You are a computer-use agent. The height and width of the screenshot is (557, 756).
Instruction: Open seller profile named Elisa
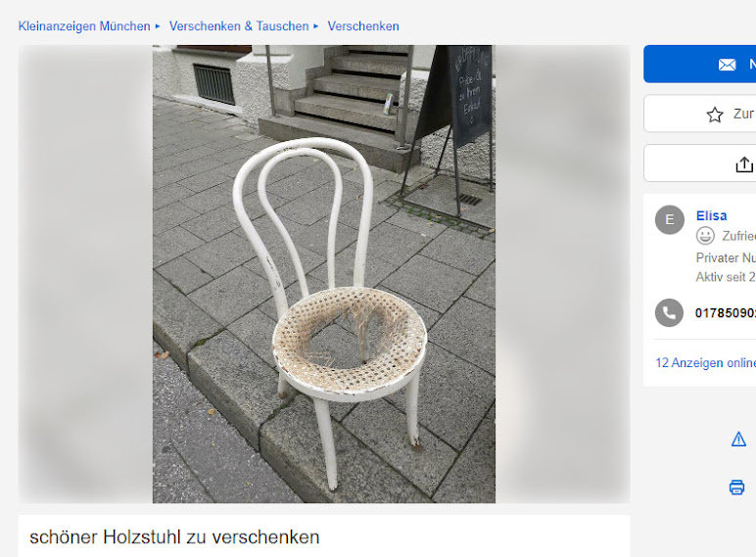711,215
